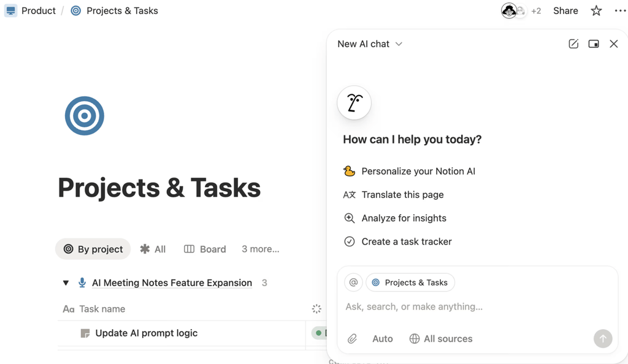Collapse the AI Meeting Notes Feature Expansion group

tap(66, 282)
